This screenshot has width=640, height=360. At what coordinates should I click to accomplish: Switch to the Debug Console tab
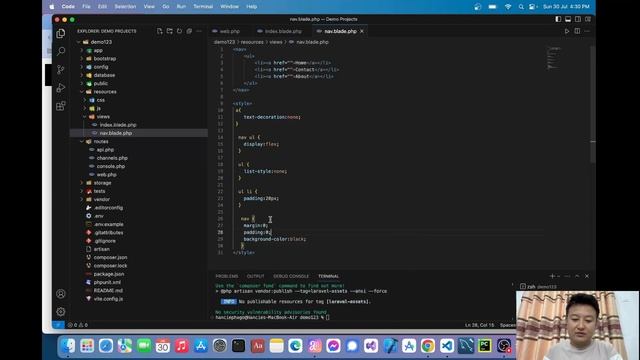click(291, 276)
